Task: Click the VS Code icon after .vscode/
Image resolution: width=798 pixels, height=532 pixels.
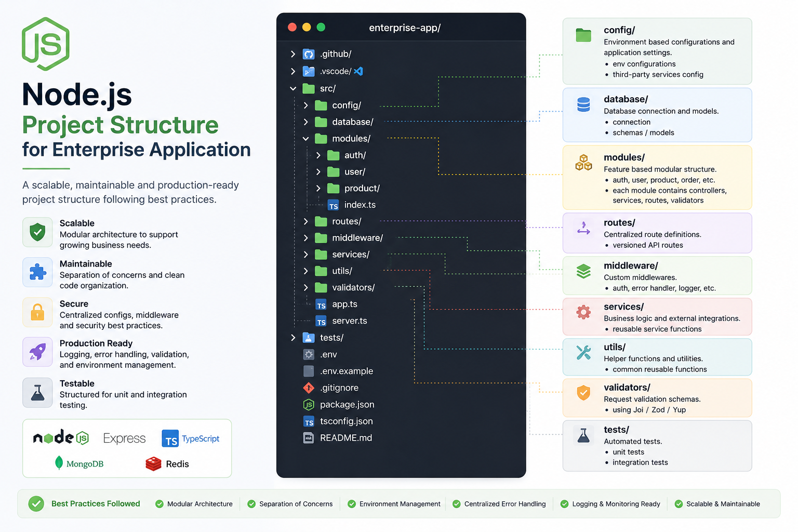Action: click(358, 71)
